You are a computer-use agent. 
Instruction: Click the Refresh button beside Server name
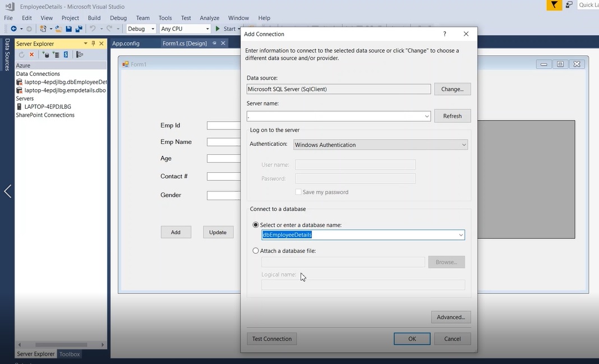point(452,116)
